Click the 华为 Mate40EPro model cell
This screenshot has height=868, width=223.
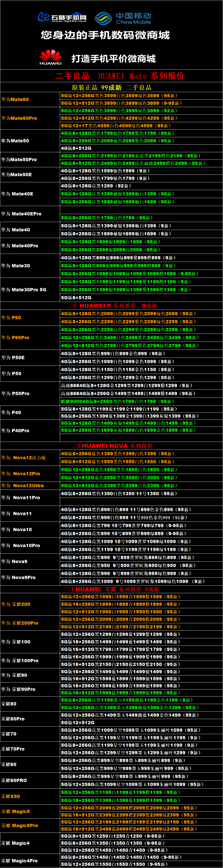click(x=30, y=214)
